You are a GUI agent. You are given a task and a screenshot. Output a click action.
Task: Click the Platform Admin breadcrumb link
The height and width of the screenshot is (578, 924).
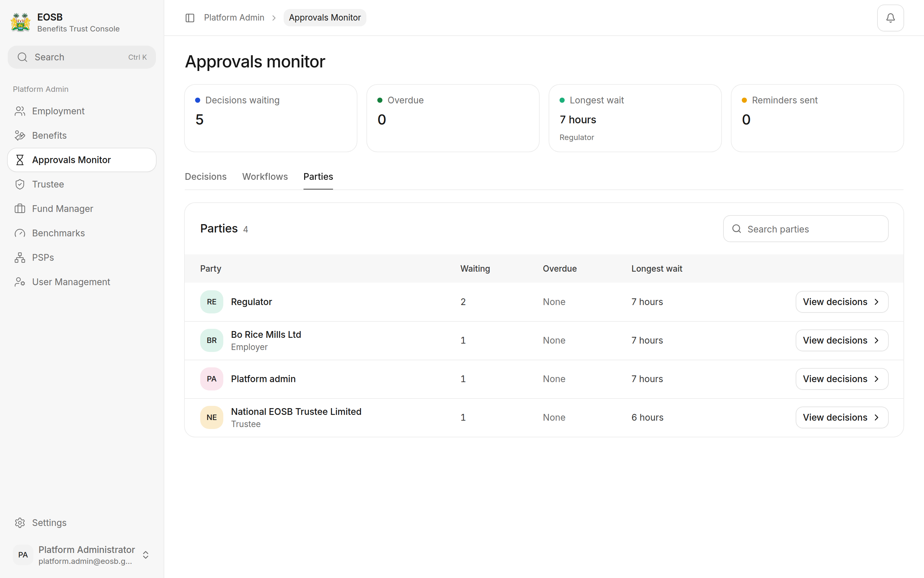[x=234, y=18]
